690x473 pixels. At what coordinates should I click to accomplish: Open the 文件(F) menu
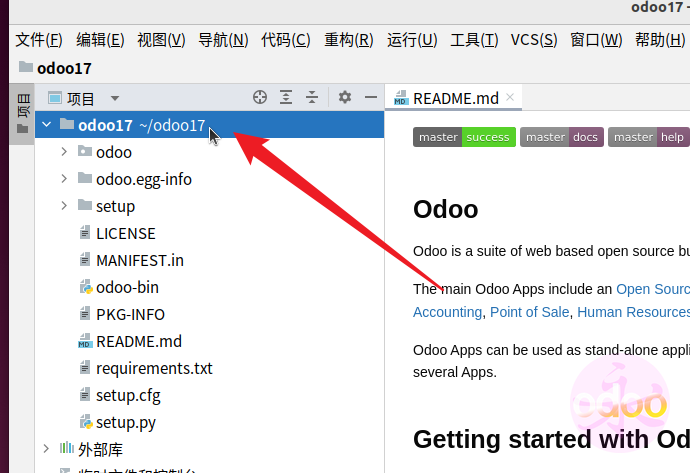[39, 40]
